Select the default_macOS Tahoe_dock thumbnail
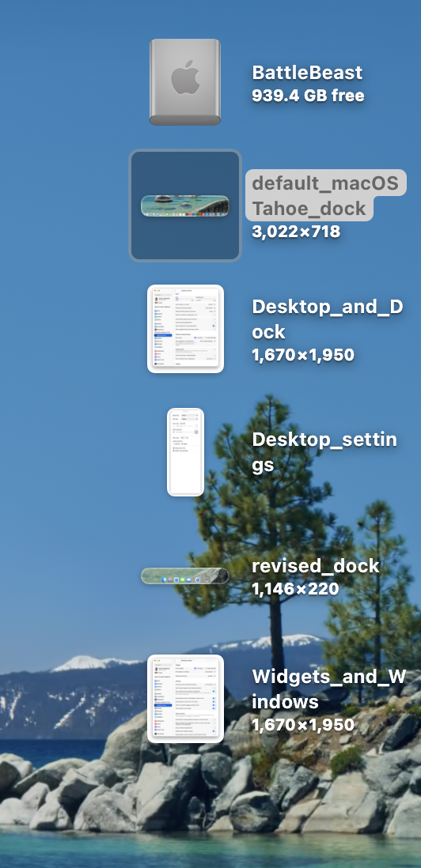 185,206
